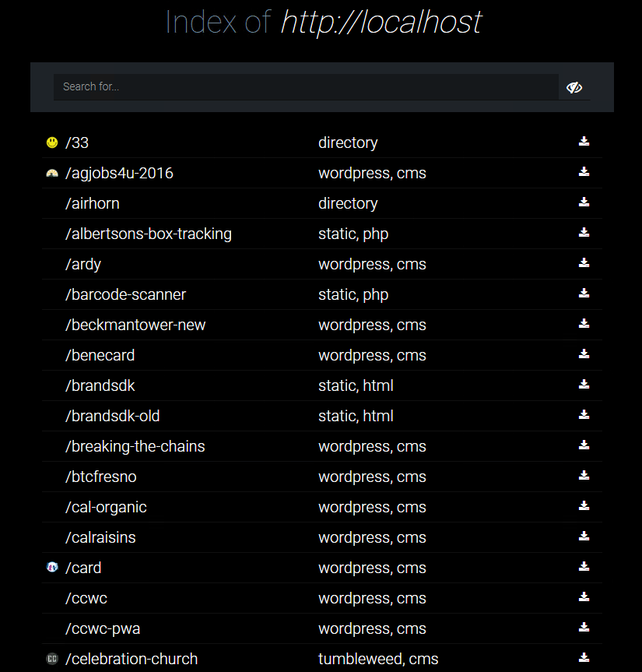Screen dimensions: 642x672
Task: Open the /ccwc link
Action: tap(86, 598)
